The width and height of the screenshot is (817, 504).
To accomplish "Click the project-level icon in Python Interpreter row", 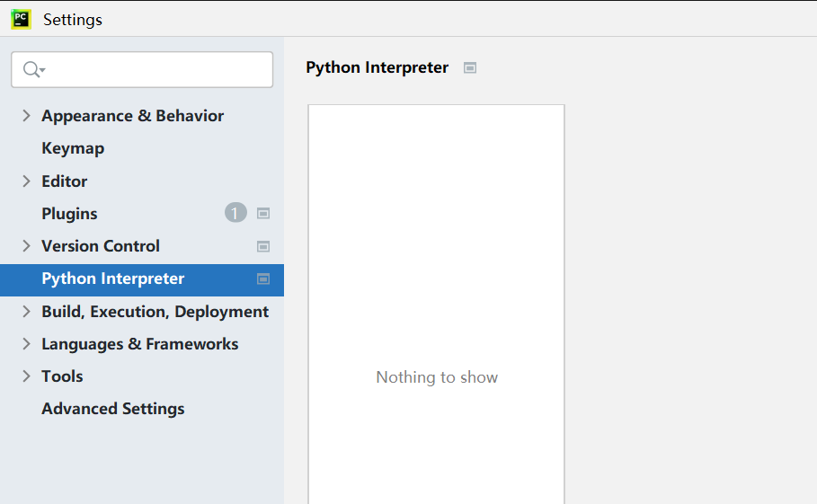I will (x=263, y=279).
